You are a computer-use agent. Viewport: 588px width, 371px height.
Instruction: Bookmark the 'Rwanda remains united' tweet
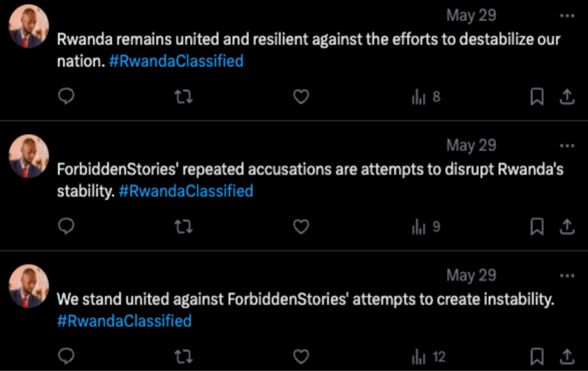[537, 97]
